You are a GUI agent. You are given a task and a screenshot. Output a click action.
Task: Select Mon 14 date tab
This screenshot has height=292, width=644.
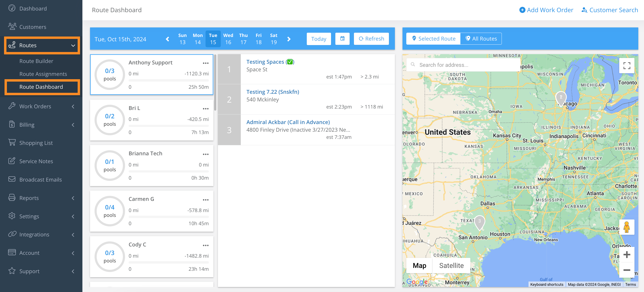tap(198, 39)
